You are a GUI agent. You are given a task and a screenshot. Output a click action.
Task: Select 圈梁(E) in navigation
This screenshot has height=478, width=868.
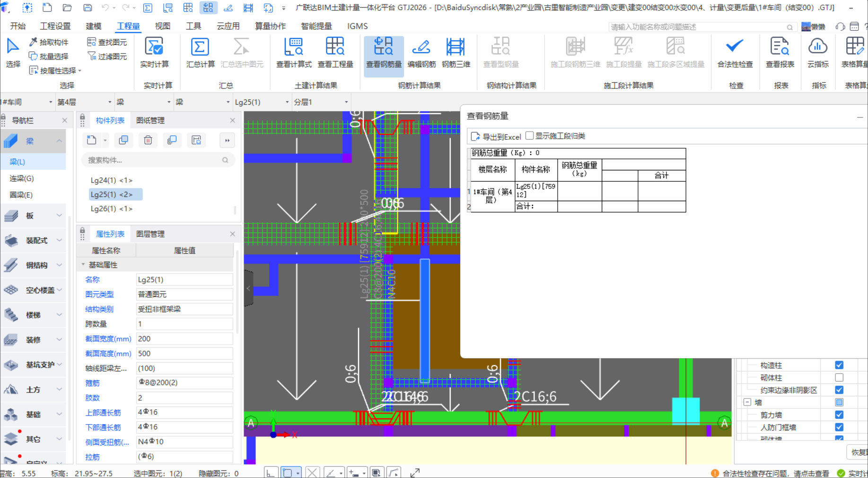21,195
